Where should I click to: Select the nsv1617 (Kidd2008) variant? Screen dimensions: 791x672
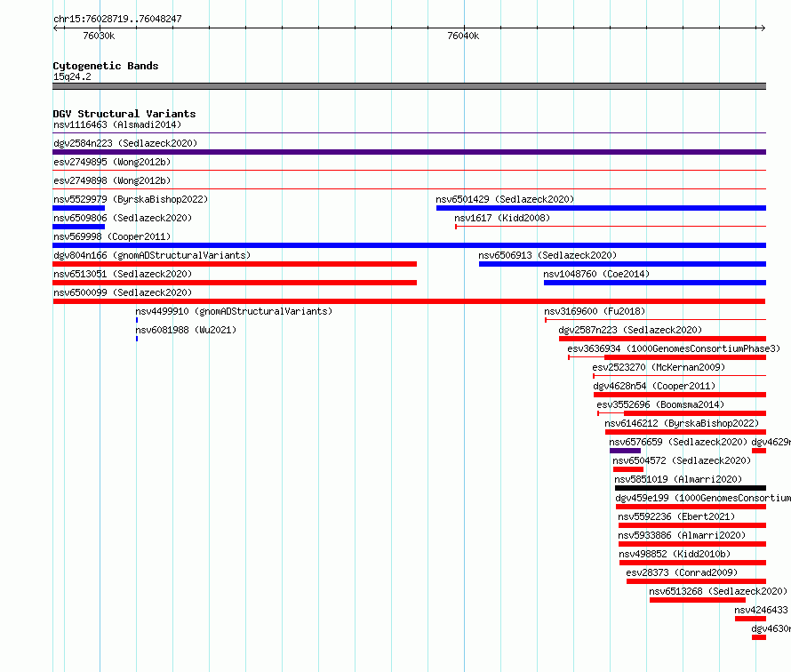[x=502, y=218]
